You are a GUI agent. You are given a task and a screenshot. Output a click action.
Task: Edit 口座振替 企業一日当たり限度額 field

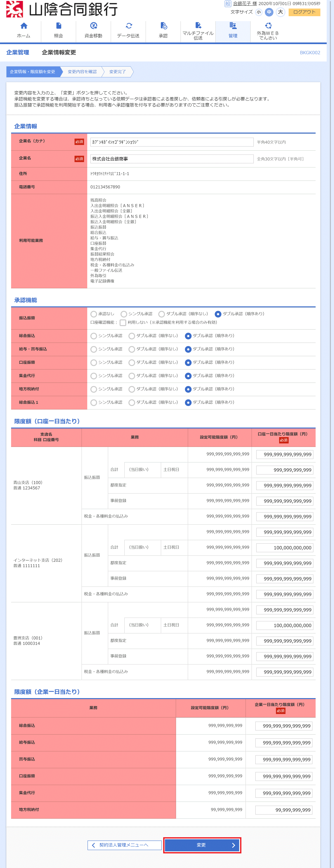point(284,776)
